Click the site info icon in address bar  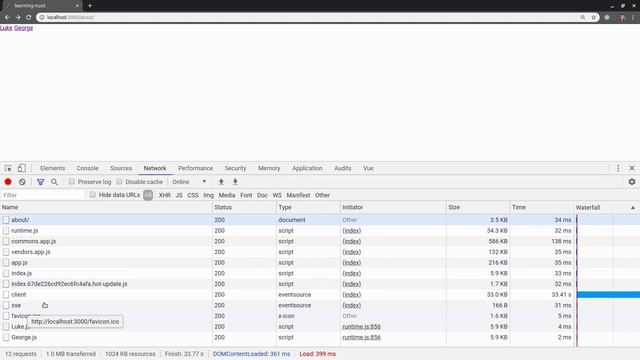pyautogui.click(x=42, y=17)
